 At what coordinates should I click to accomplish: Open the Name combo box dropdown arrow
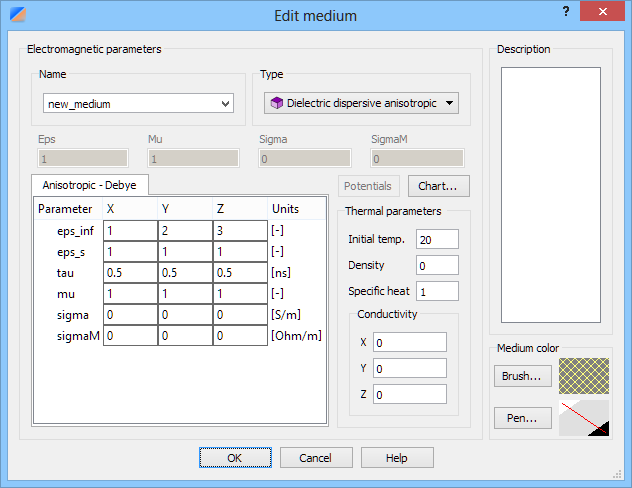pyautogui.click(x=226, y=104)
